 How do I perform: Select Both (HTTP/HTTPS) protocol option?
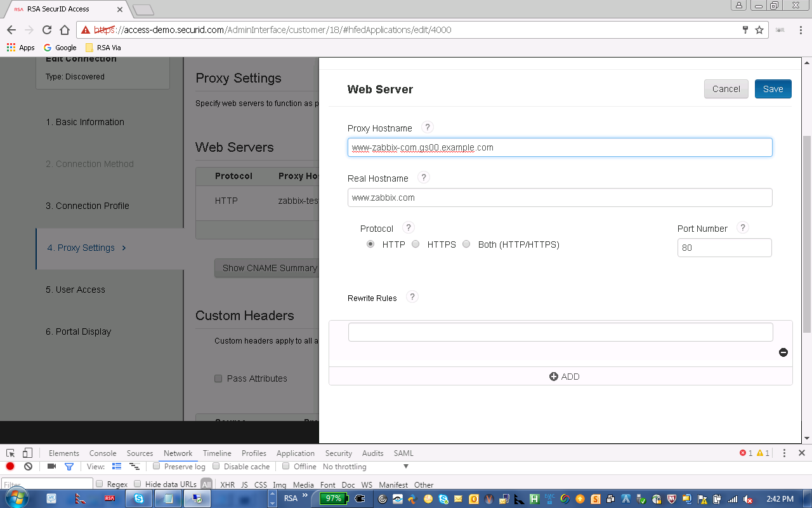(466, 244)
